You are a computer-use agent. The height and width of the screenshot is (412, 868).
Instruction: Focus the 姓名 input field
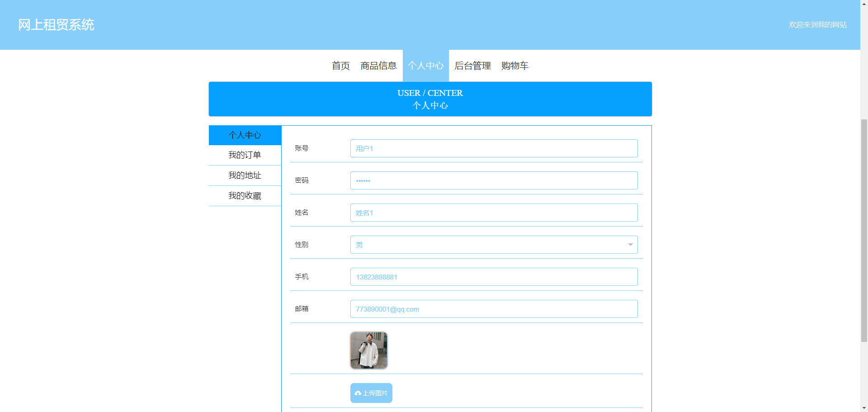coord(494,213)
